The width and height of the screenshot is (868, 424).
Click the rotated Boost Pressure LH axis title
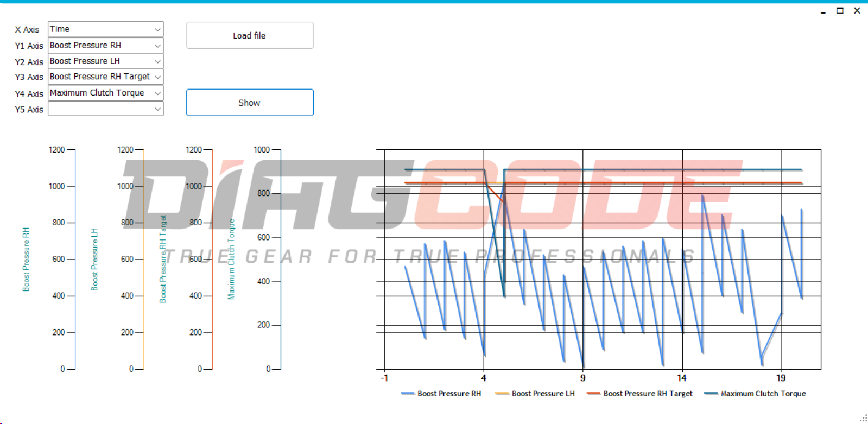94,260
